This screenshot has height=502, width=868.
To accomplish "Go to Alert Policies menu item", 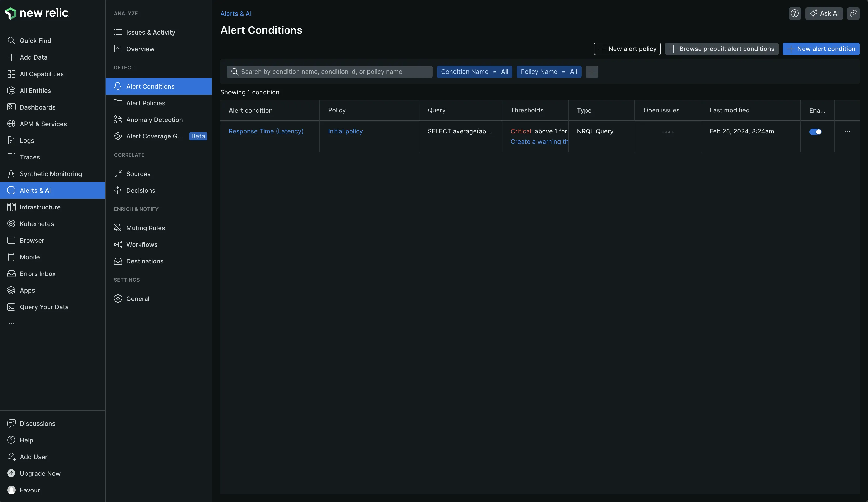I will pos(145,103).
